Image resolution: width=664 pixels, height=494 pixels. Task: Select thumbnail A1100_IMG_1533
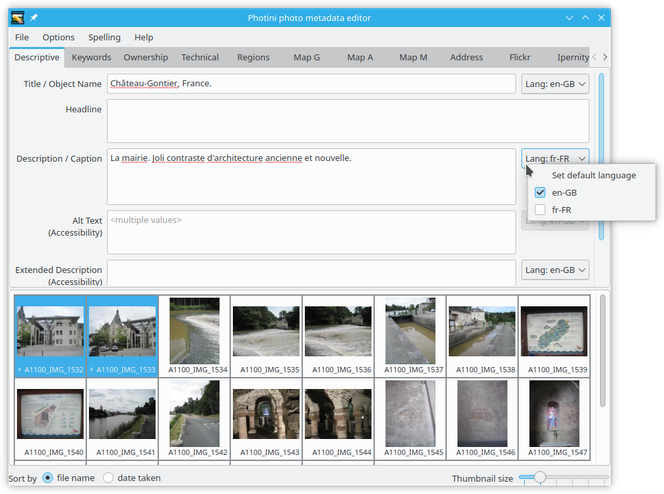pyautogui.click(x=122, y=336)
